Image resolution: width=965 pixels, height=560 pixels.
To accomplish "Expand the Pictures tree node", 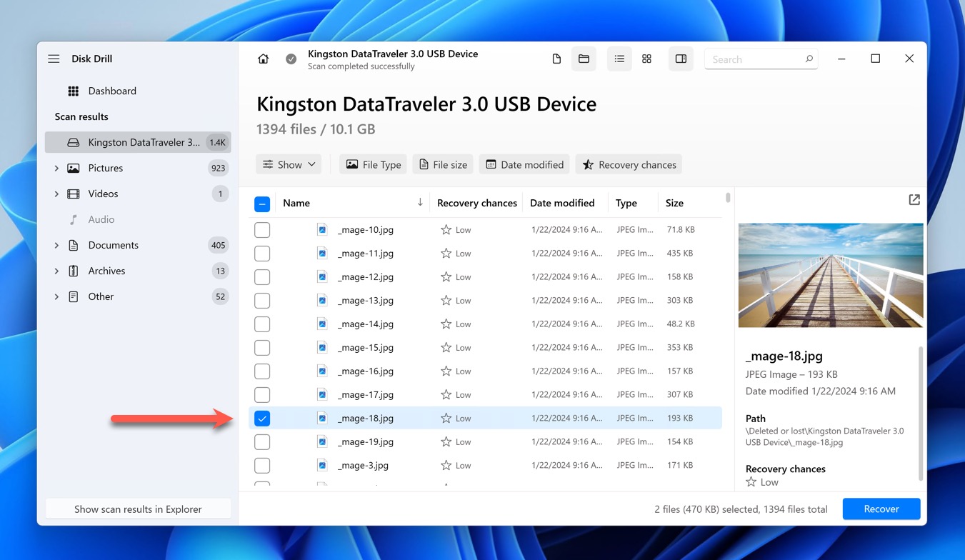I will point(56,168).
